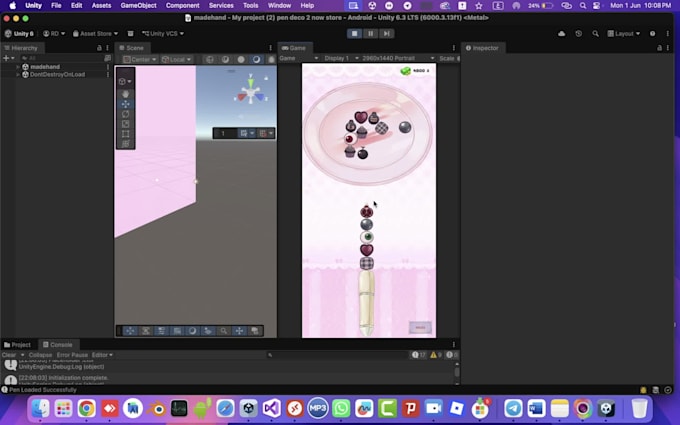Viewport: 680px width, 425px height.
Task: Open Google Chrome from the Dock
Action: point(87,409)
